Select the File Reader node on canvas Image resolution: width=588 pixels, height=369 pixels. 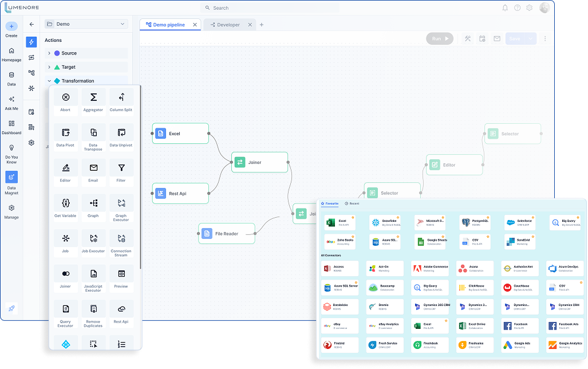227,233
